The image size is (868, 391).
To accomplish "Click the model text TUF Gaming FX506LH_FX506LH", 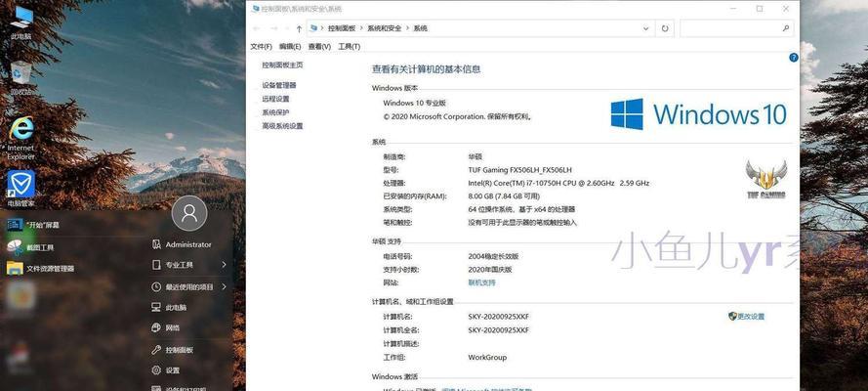I will coord(519,169).
